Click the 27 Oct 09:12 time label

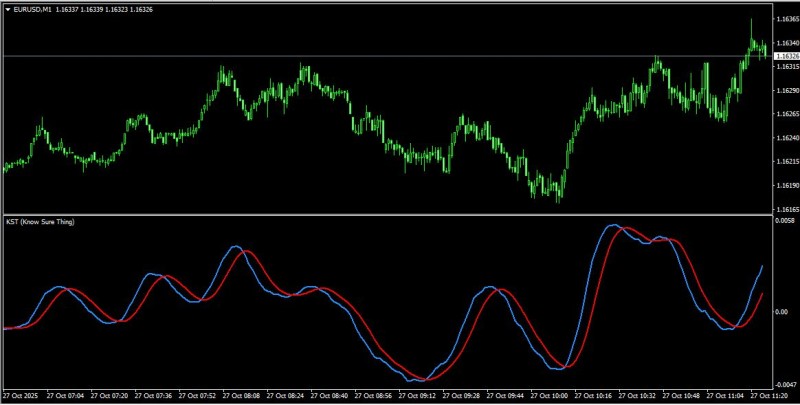417,396
